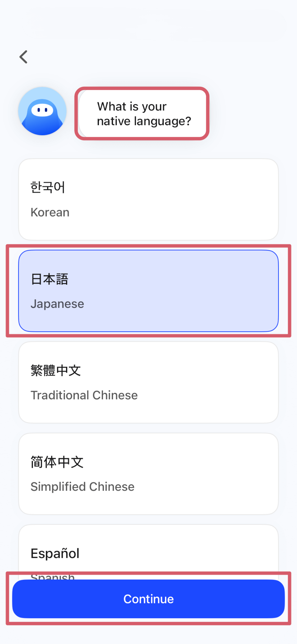Click the 'native language?' text line
The image size is (297, 644).
[x=144, y=121]
